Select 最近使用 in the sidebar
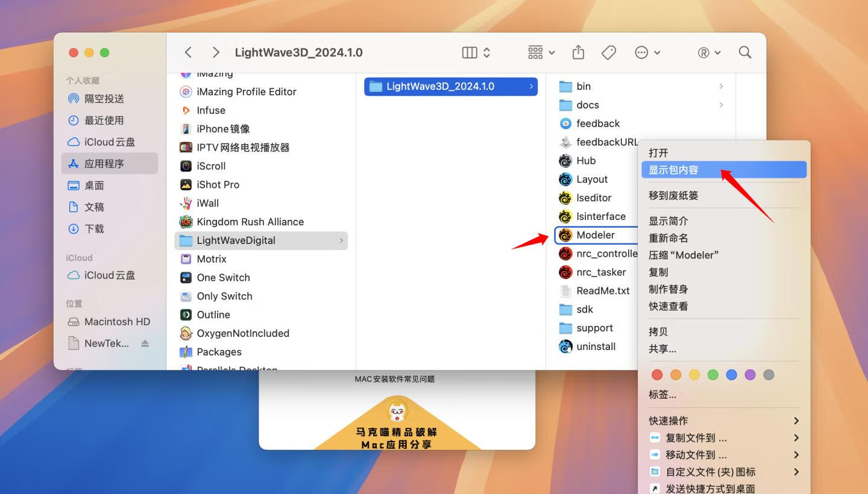 pos(109,120)
